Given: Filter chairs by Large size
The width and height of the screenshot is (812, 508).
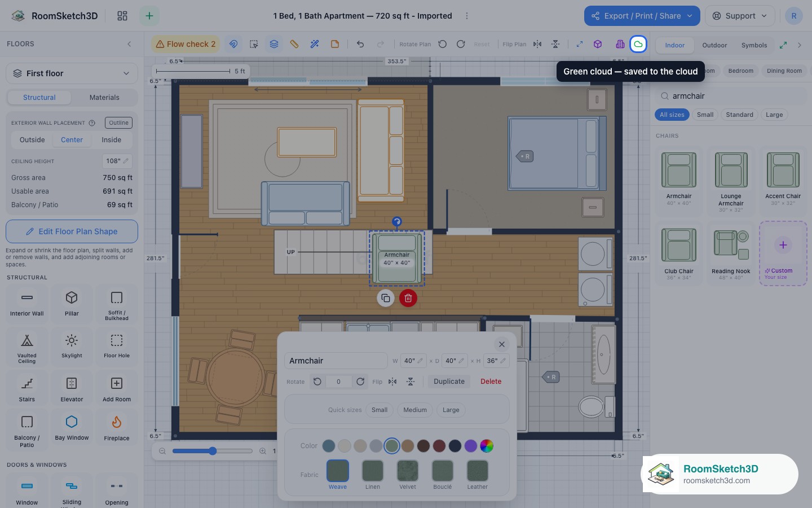Looking at the screenshot, I should coord(774,115).
